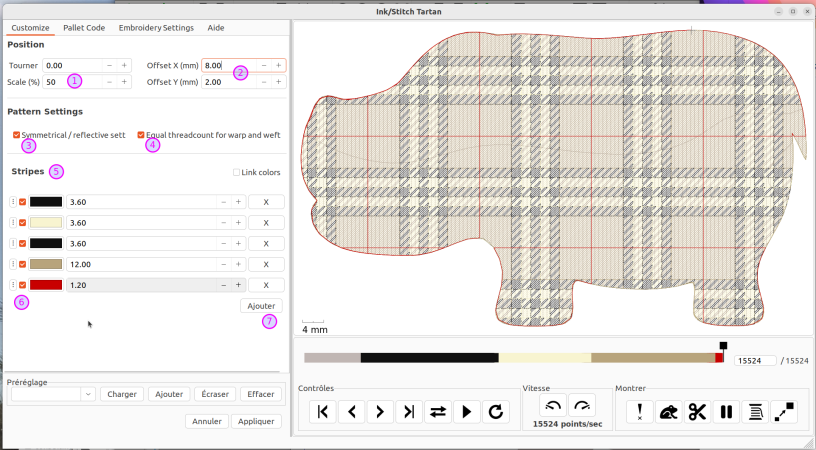Viewport: 816px width, 450px height.
Task: Apply the tartan with Appliquer button
Action: point(256,421)
